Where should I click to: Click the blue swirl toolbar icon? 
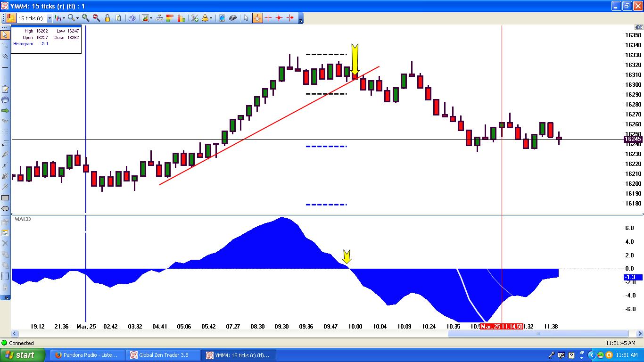132,18
